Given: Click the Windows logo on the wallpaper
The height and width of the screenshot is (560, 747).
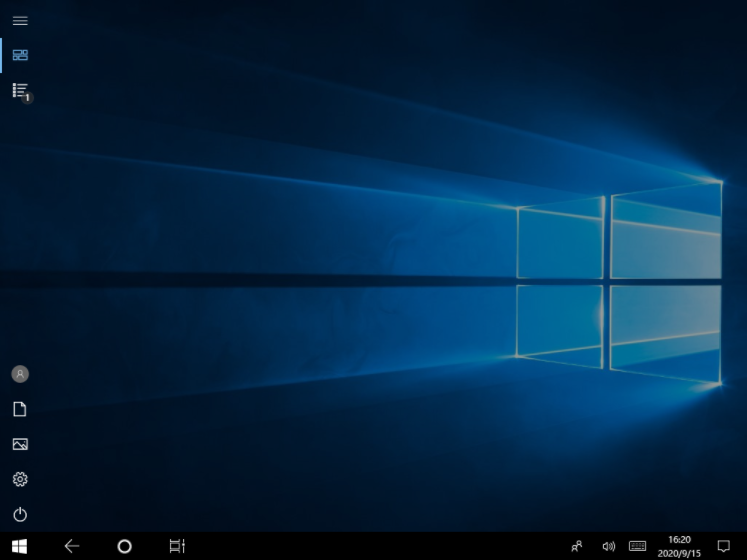Looking at the screenshot, I should [x=618, y=285].
